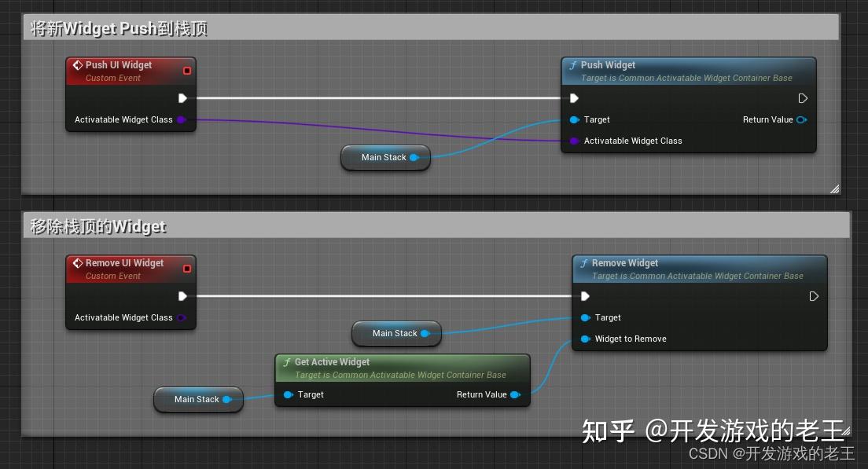This screenshot has width=868, height=469.
Task: Click the Target pin on the Remove Widget node
Action: tap(585, 317)
